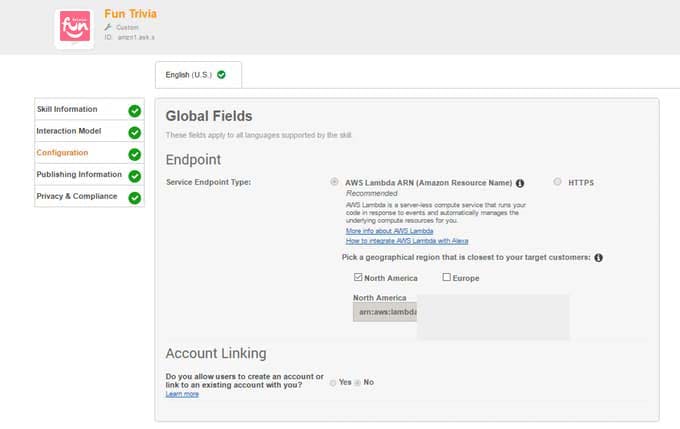680x429 pixels.
Task: Click info icon beside geographical region prompt
Action: tap(598, 258)
